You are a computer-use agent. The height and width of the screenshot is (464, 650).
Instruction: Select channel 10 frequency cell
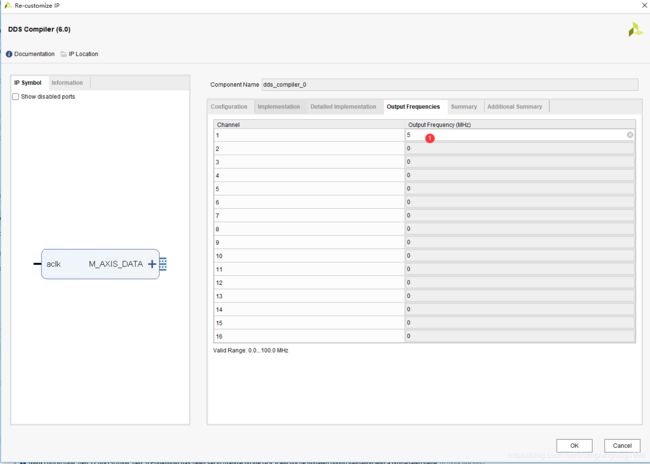point(519,256)
